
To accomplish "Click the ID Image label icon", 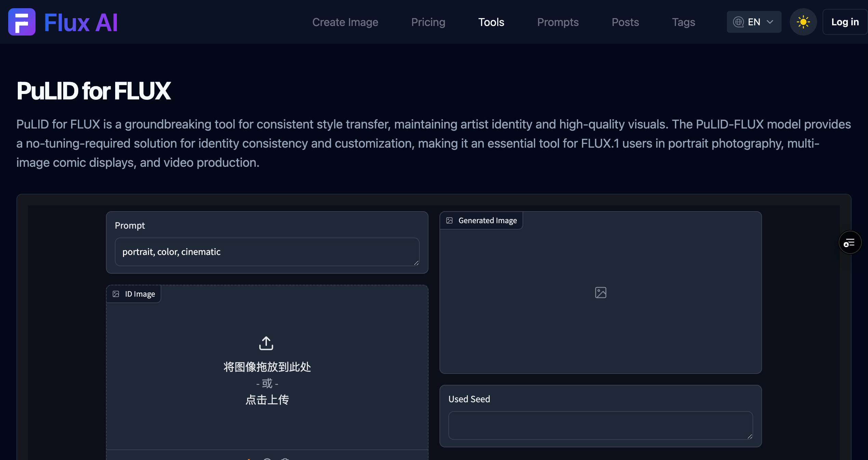I will coord(116,294).
